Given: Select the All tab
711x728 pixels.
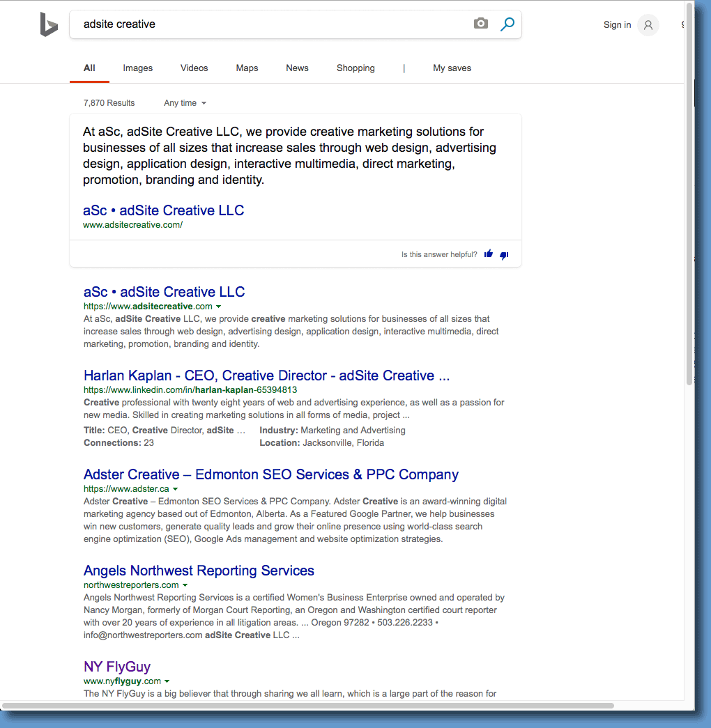Looking at the screenshot, I should (89, 68).
